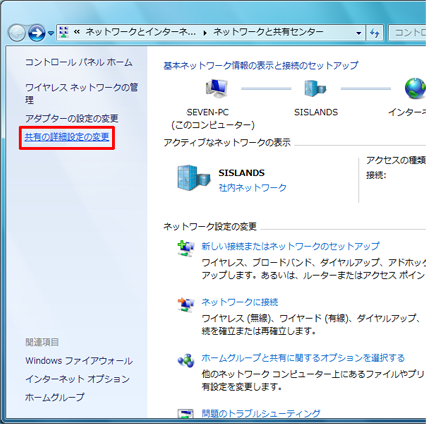Screen dimensions: 426x424
Task: Open 共有の詳細設定の変更 link
Action: pos(67,137)
